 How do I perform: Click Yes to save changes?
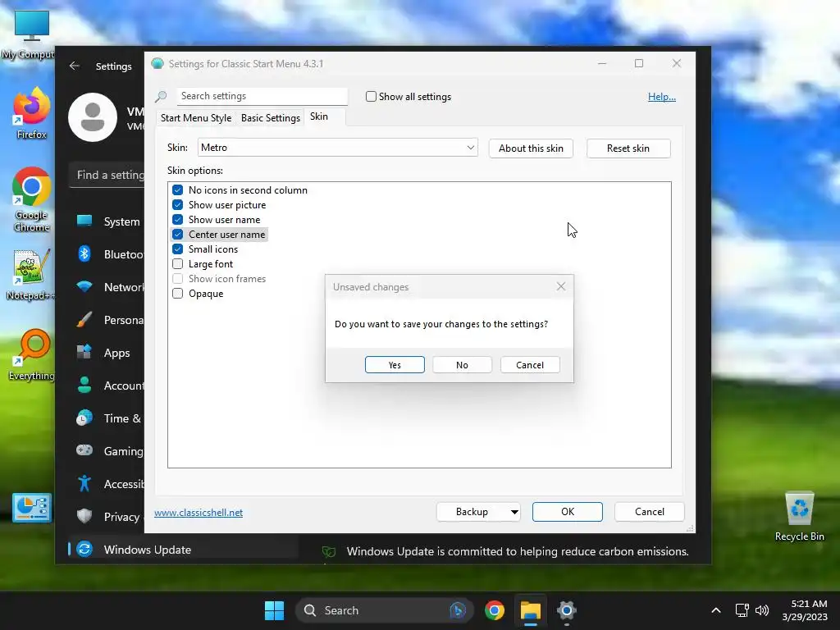coord(395,365)
